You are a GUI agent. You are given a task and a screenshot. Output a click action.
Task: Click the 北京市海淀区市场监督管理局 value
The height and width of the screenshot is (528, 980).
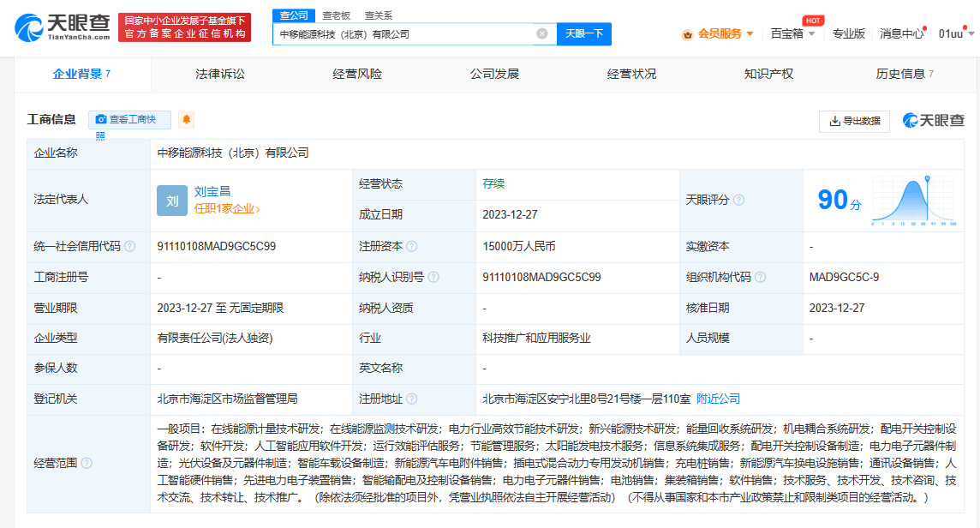(227, 399)
